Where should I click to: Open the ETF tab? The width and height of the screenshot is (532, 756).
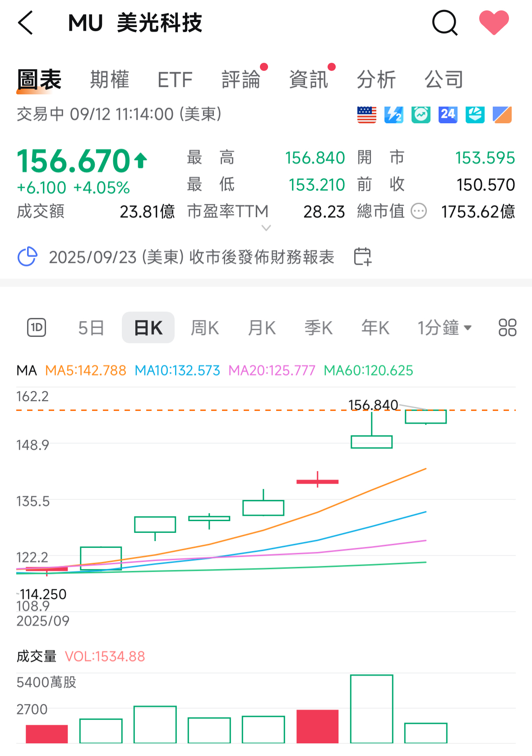click(x=175, y=80)
